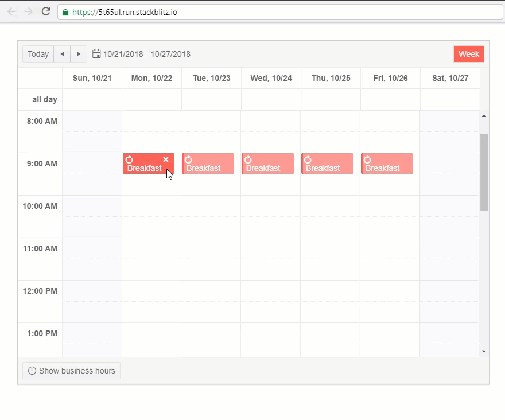
Task: Click recurrence icon on Tuesday Breakfast
Action: (188, 160)
